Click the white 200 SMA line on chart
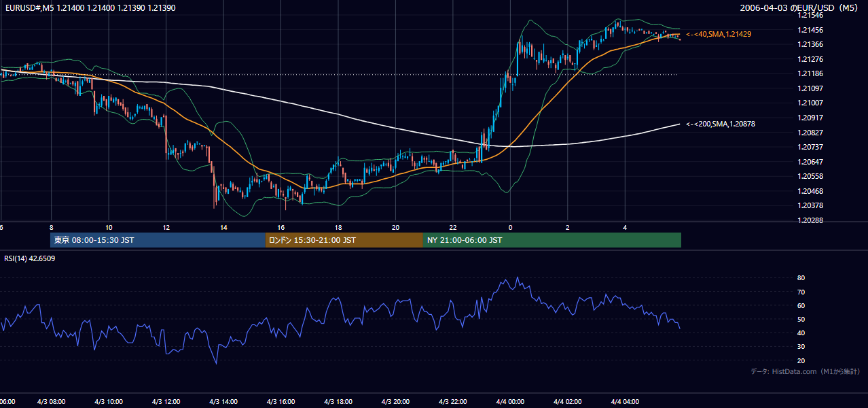Viewport: 868px width, 408px height. (x=340, y=115)
